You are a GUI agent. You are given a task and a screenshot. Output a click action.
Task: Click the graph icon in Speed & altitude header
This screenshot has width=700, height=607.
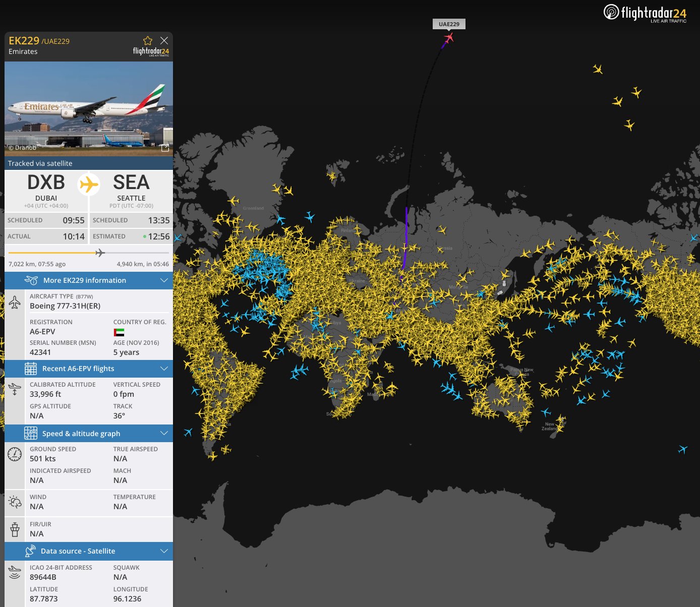(31, 434)
